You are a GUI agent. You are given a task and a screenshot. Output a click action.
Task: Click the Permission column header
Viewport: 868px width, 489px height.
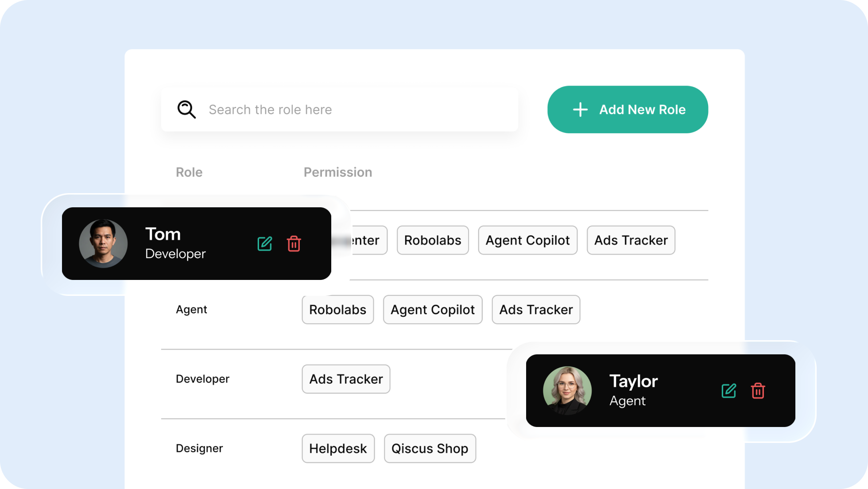click(x=337, y=172)
